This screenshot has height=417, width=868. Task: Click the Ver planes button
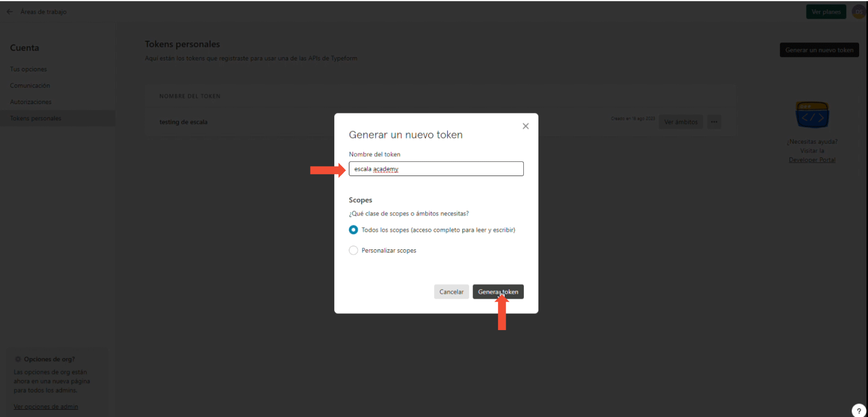826,12
